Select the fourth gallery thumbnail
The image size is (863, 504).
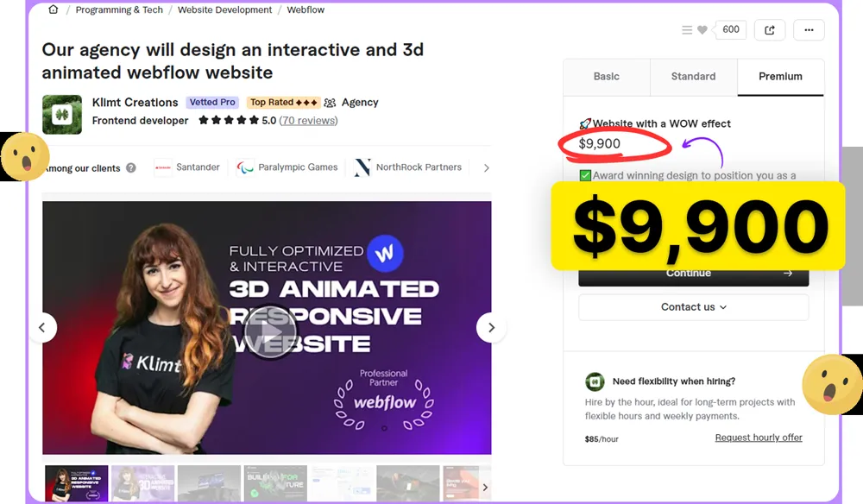(276, 483)
